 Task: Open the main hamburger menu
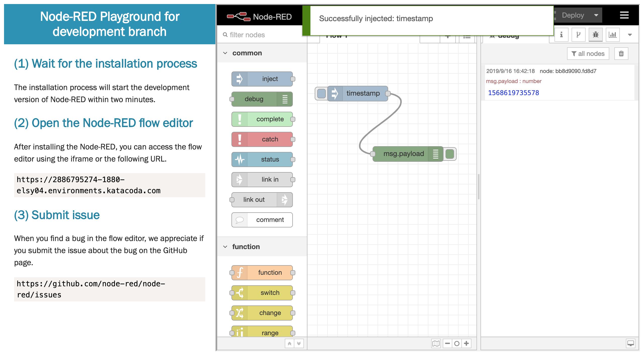click(x=624, y=15)
